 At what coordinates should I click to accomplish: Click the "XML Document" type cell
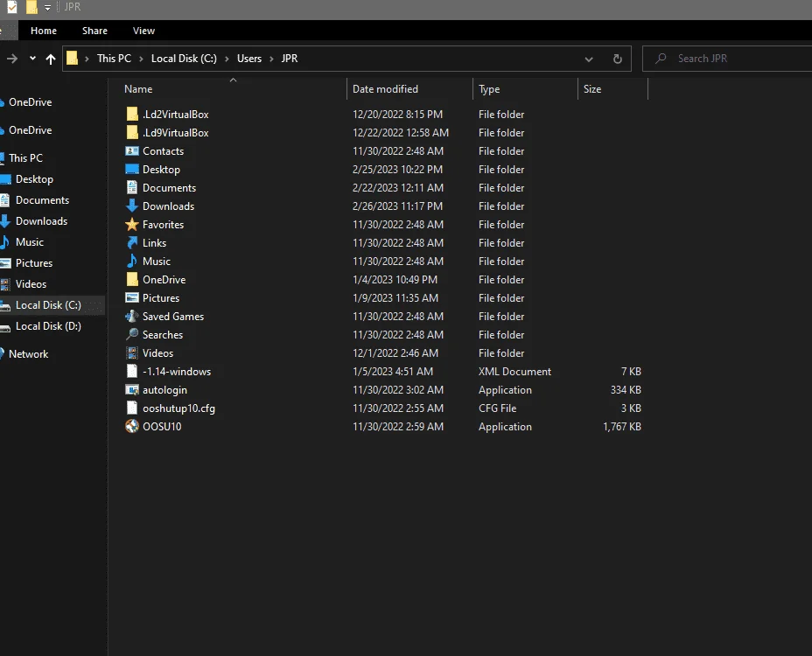coord(514,371)
